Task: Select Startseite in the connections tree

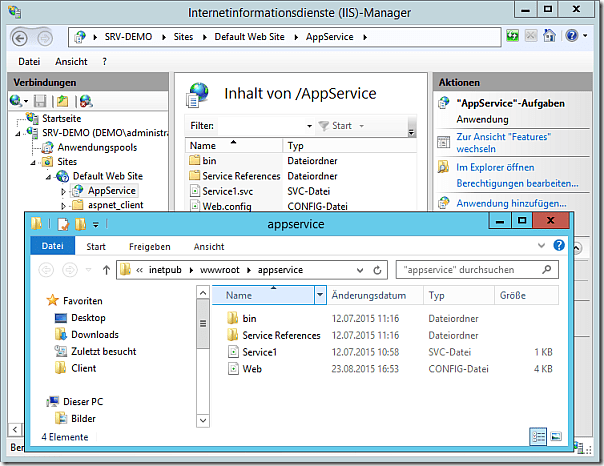Action: (x=62, y=118)
